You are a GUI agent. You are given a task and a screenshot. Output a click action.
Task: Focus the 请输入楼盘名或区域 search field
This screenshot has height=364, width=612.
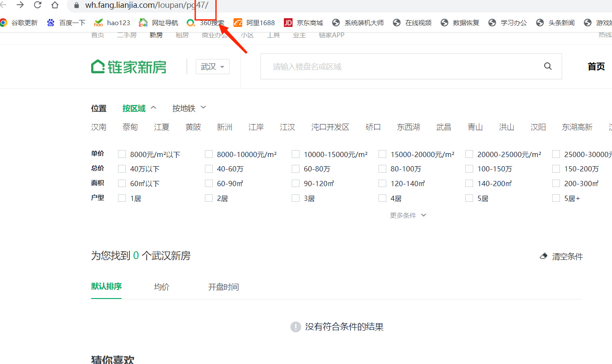(411, 66)
